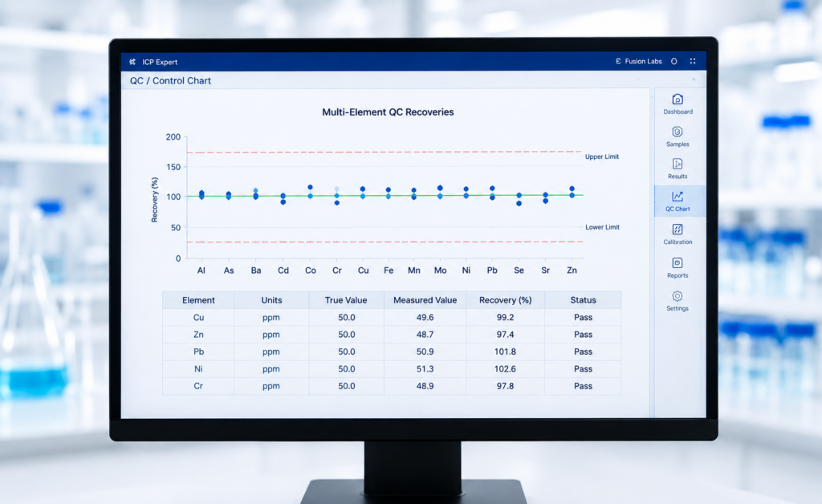The height and width of the screenshot is (504, 822).
Task: Expand the small arrow right of breadcrumb bar
Action: 694,79
